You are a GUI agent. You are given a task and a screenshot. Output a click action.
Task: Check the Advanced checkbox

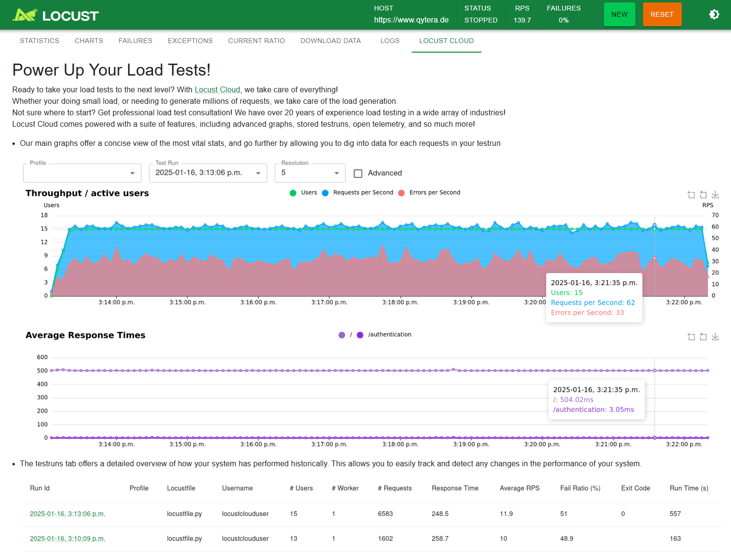(358, 174)
